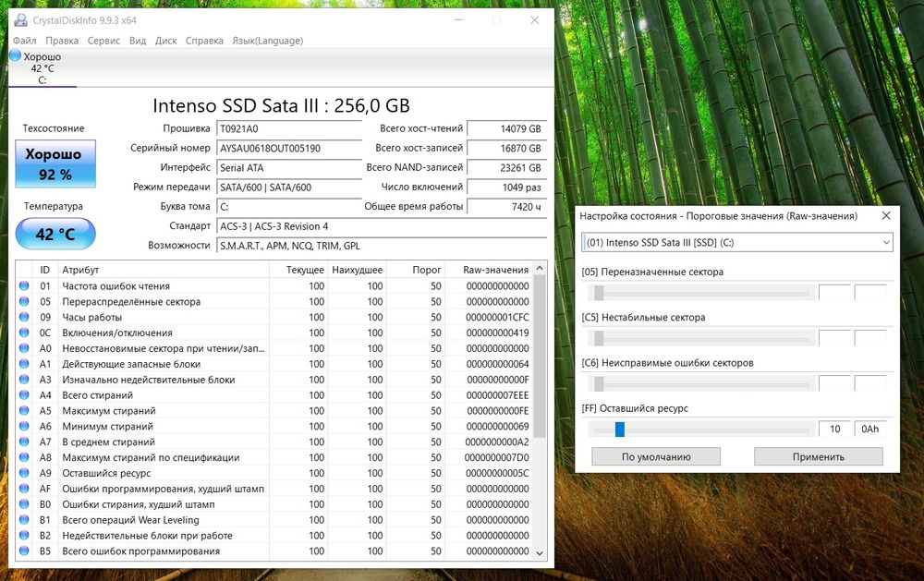The height and width of the screenshot is (581, 924).
Task: Open the Справка menu
Action: coord(204,41)
